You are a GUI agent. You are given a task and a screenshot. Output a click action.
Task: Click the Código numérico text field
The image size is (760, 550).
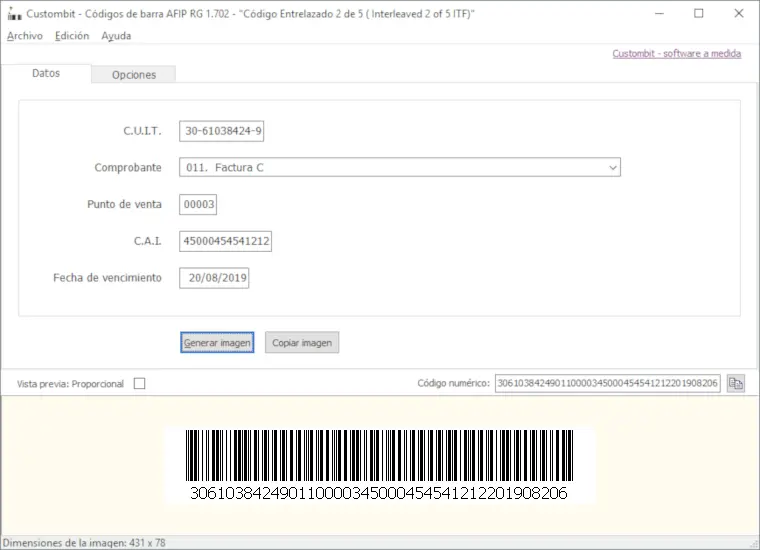(x=608, y=383)
